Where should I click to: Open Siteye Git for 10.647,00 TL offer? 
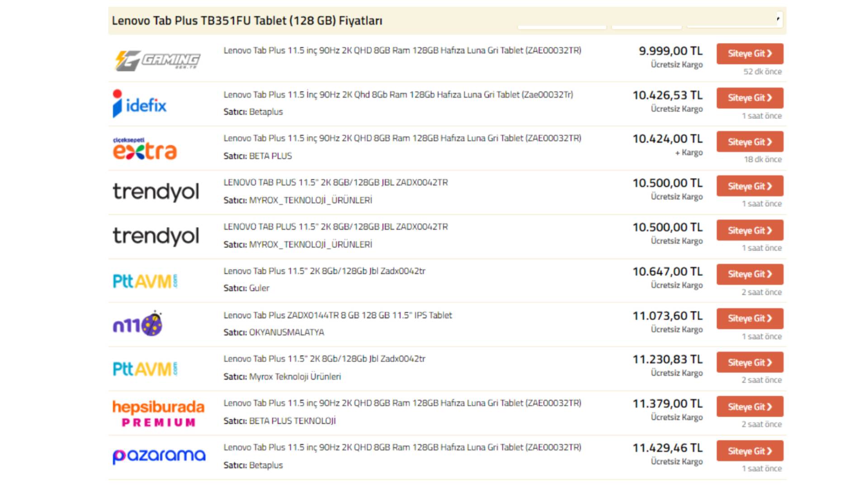click(750, 274)
